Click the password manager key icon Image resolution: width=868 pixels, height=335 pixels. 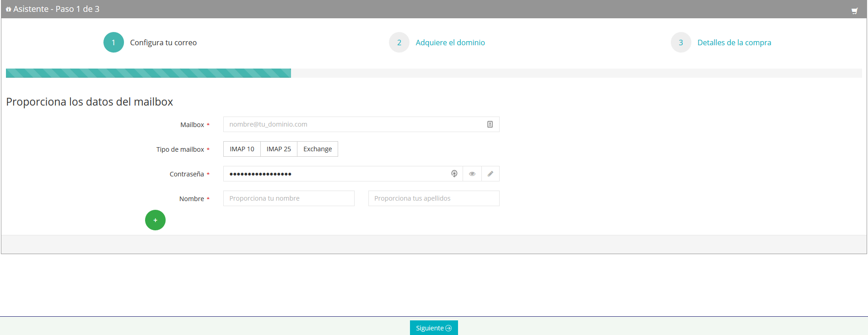[454, 174]
